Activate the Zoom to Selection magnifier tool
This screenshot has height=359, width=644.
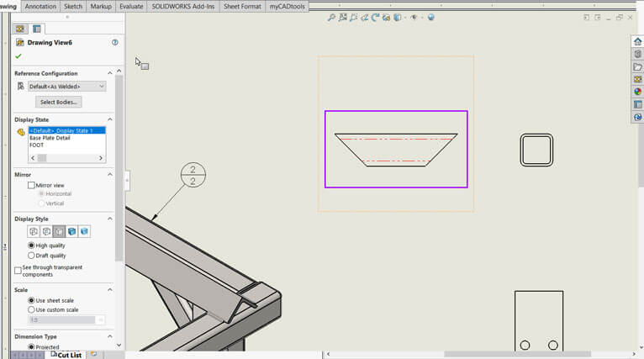354,18
